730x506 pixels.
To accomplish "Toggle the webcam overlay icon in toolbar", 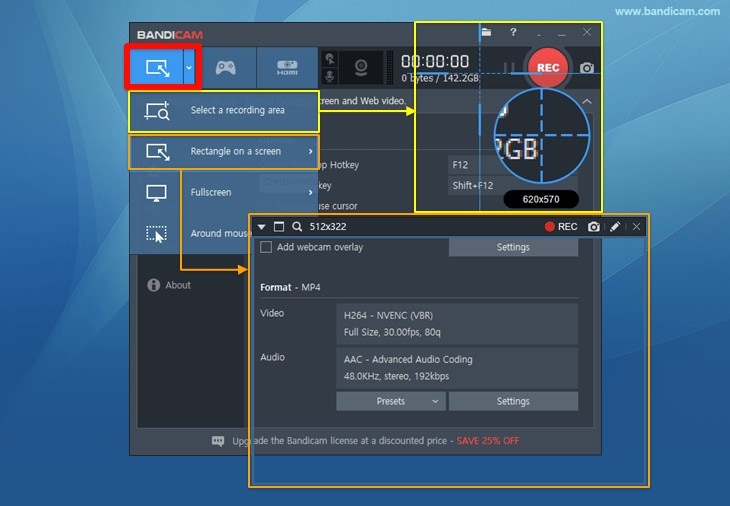I will click(x=361, y=68).
